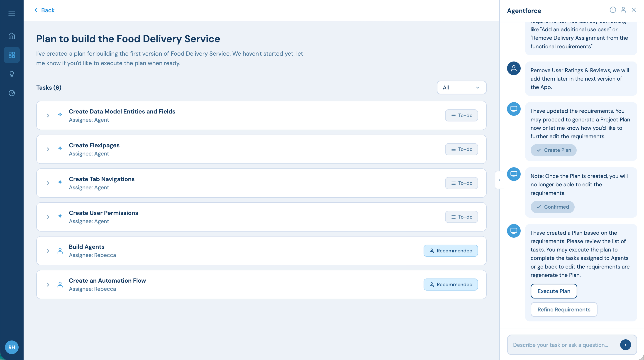Screen dimensions: 644x360
Task: Open the hamburger menu in the sidebar
Action: click(12, 13)
